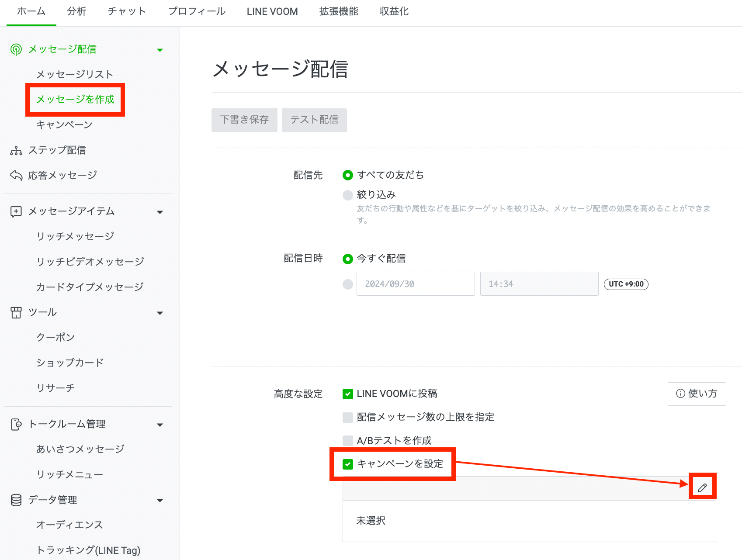The width and height of the screenshot is (742, 560).
Task: Click the メッセージアイテム plus-bubble icon
Action: point(16,212)
